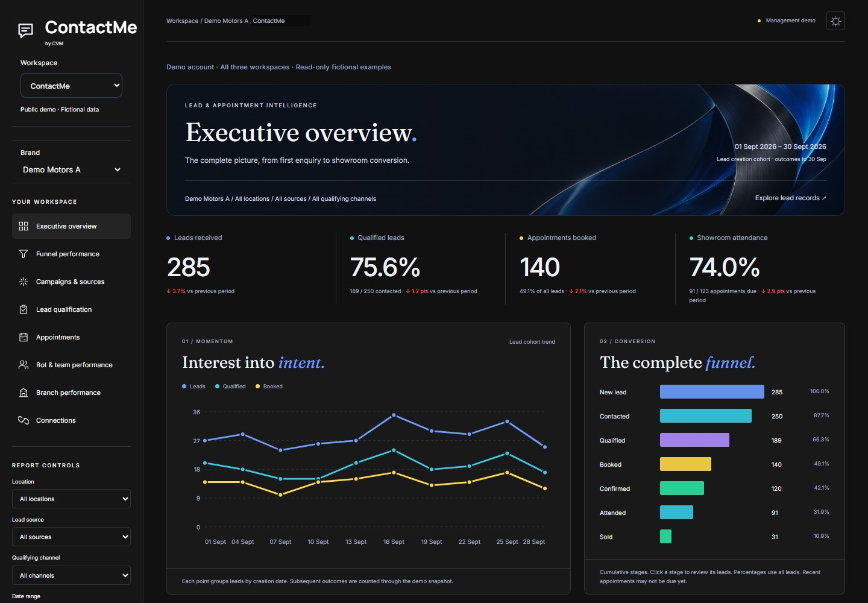
Task: Toggle light theme with sun icon
Action: [x=835, y=21]
